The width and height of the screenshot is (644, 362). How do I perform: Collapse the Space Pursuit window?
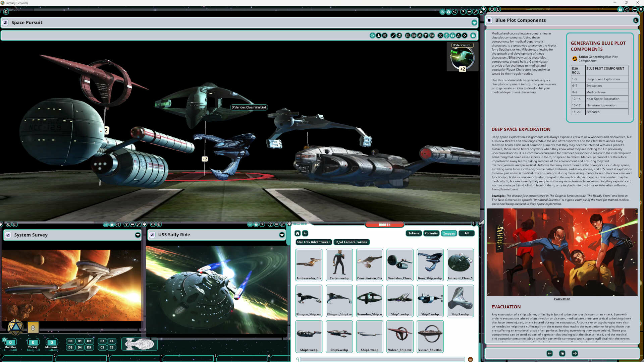(x=474, y=22)
